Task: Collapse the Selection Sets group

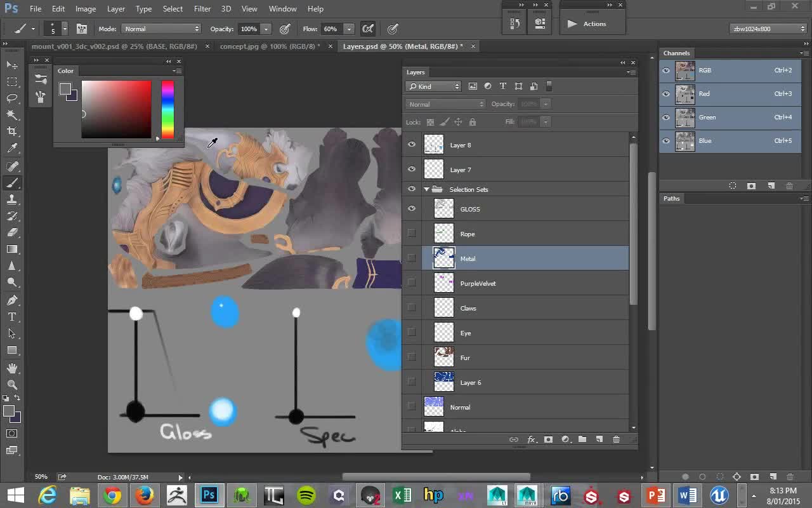Action: click(426, 189)
